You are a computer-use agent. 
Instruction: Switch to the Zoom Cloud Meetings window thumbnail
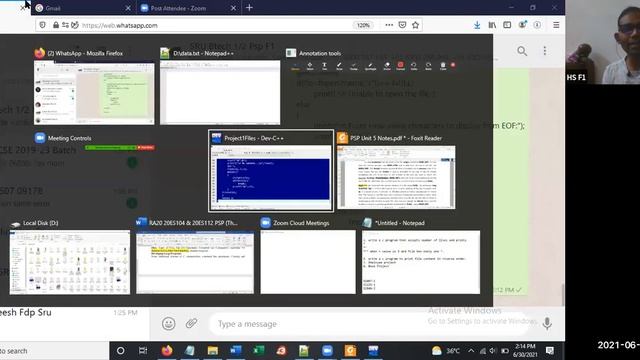click(x=308, y=262)
